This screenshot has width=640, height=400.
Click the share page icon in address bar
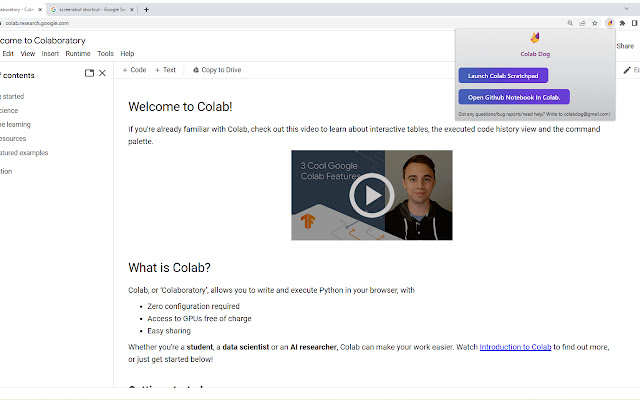(582, 23)
